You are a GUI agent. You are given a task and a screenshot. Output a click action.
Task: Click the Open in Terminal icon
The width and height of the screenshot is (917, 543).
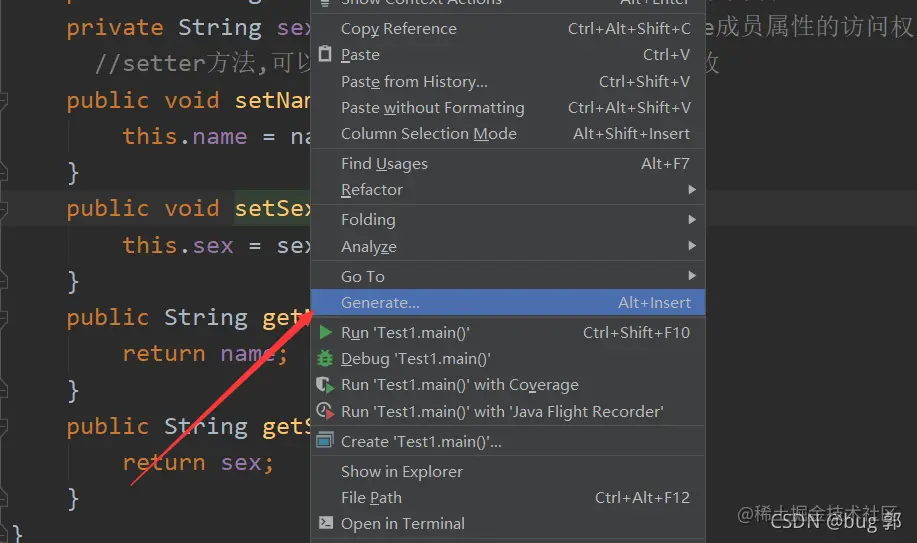click(x=325, y=523)
